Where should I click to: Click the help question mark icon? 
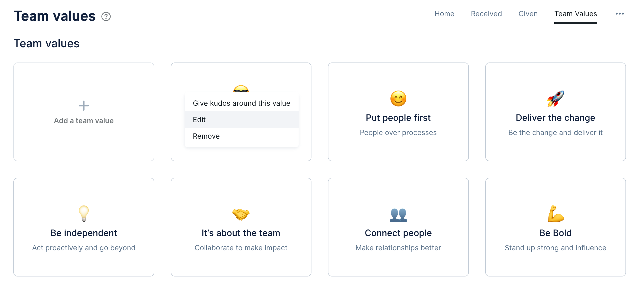click(x=106, y=16)
